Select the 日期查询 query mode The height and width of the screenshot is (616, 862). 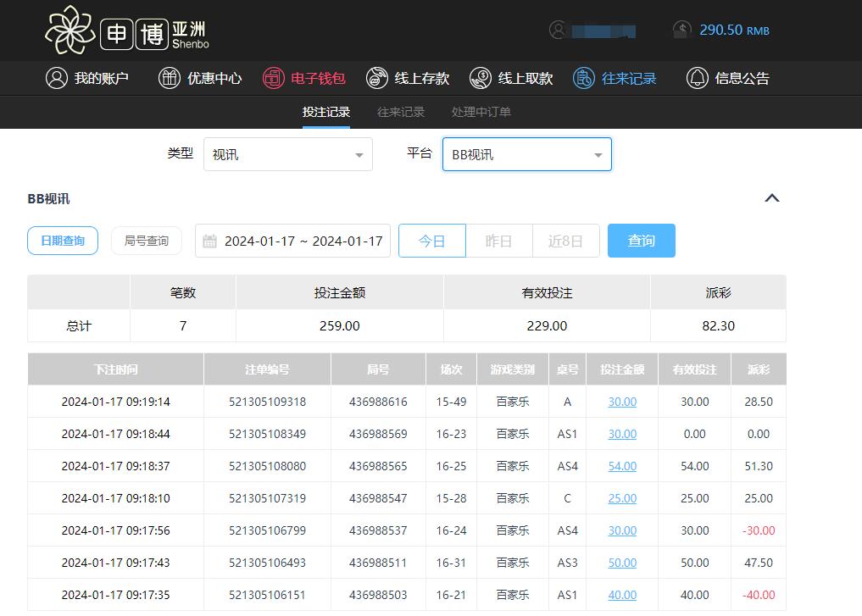click(63, 241)
